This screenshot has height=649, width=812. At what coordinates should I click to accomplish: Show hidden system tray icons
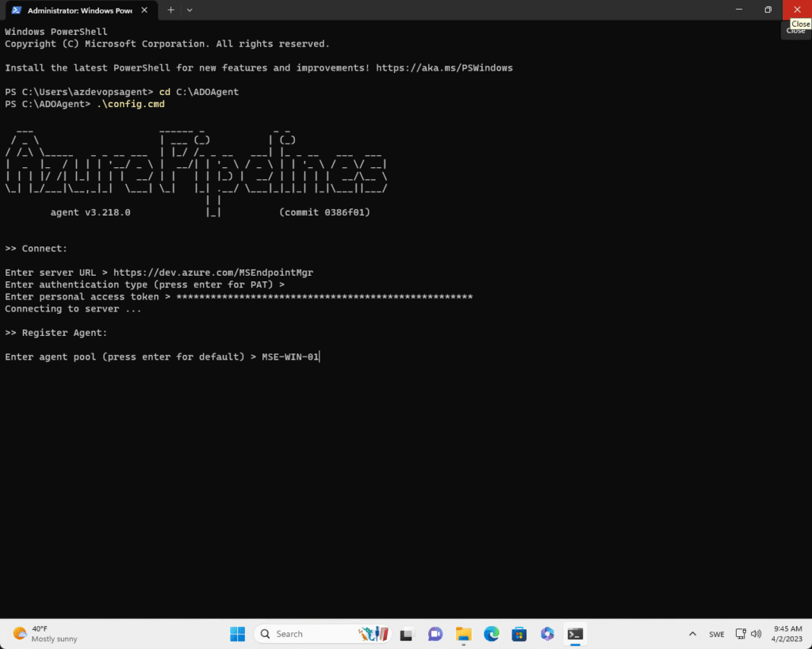coord(692,634)
